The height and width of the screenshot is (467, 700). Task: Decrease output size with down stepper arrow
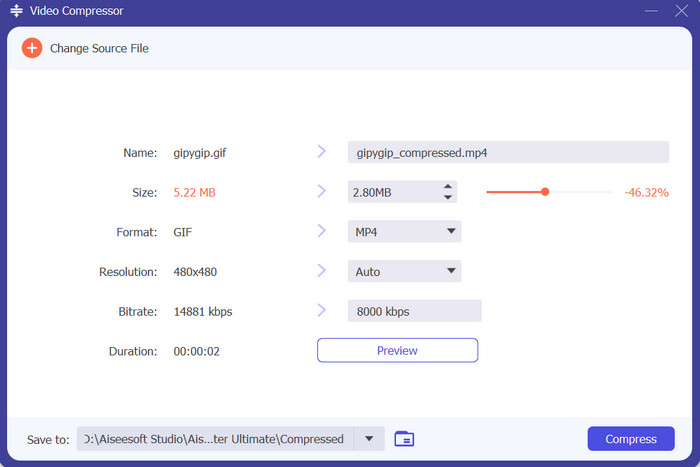click(448, 197)
